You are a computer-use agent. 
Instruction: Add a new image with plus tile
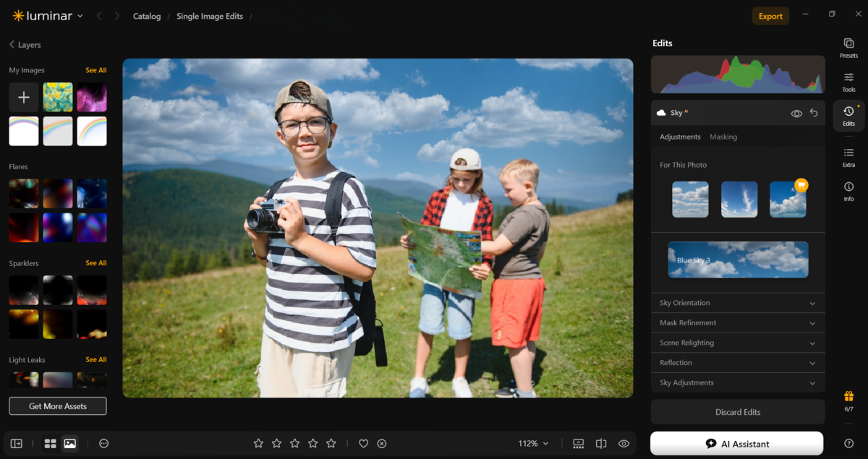point(24,97)
